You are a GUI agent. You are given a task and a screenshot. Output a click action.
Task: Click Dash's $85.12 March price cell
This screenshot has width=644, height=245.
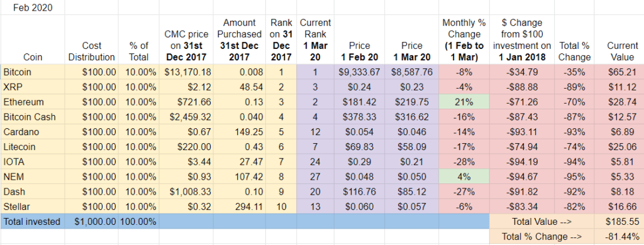coord(412,192)
